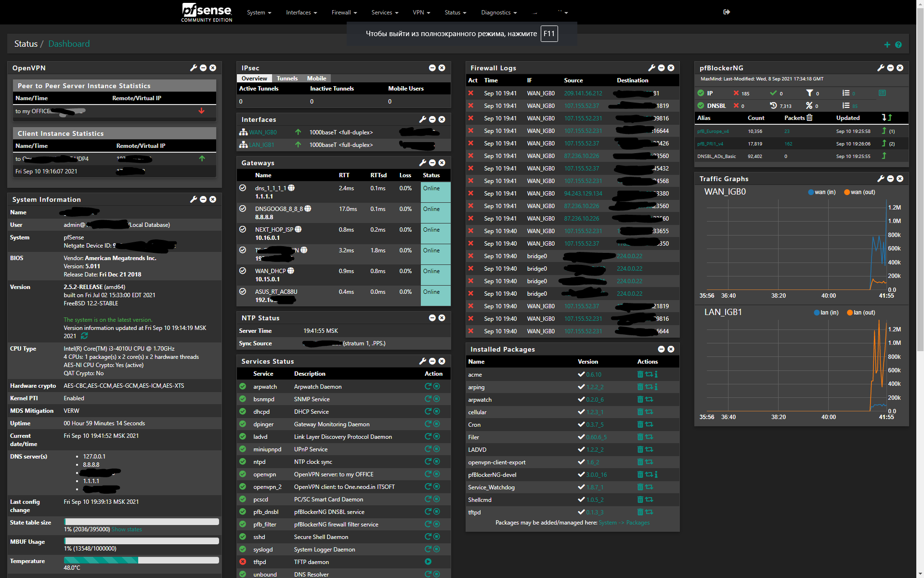The height and width of the screenshot is (578, 924).
Task: Open pfB_Europe_v4 alias link
Action: (713, 131)
